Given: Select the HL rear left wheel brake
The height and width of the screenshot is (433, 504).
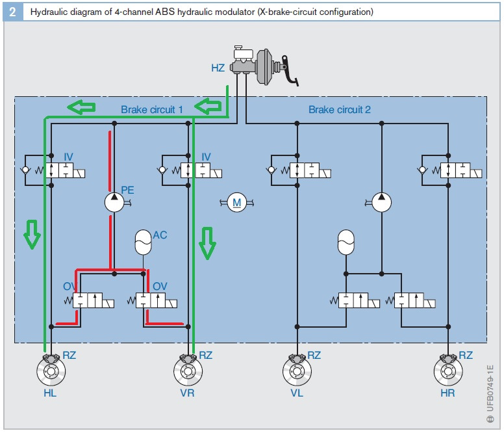Looking at the screenshot, I should (51, 370).
